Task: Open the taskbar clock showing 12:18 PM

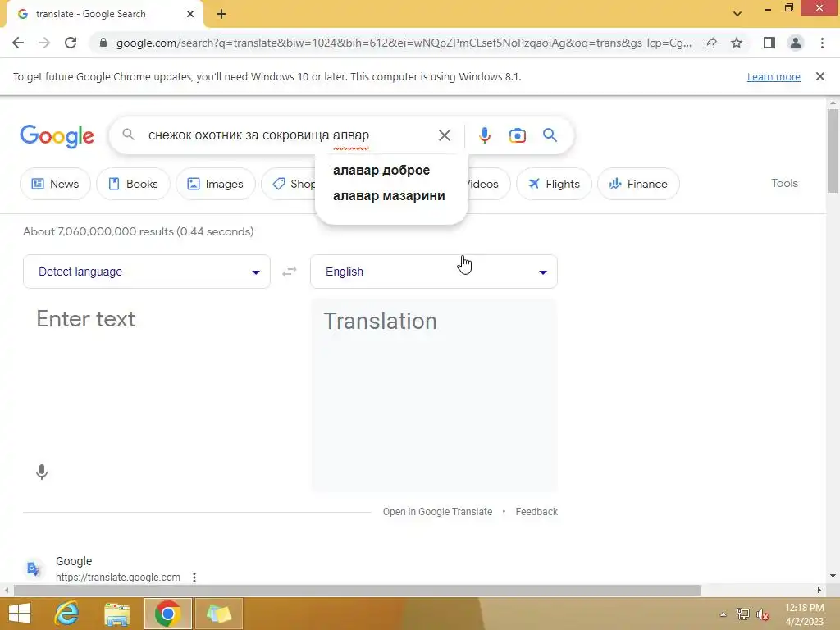Action: (x=804, y=614)
